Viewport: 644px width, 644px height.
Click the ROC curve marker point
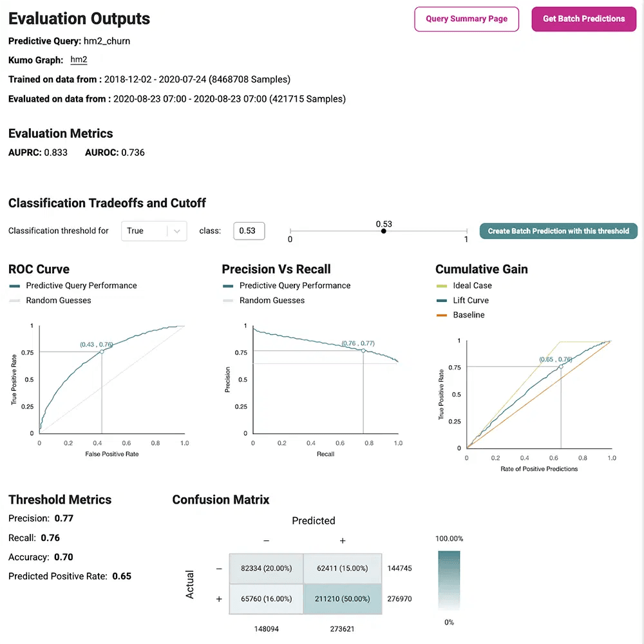[102, 351]
